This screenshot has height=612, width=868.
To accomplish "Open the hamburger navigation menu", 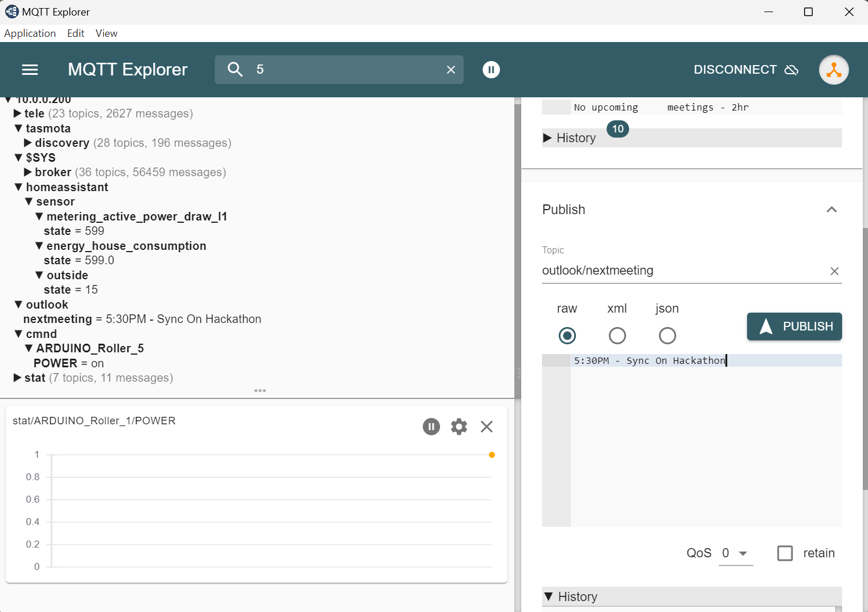I will 30,70.
